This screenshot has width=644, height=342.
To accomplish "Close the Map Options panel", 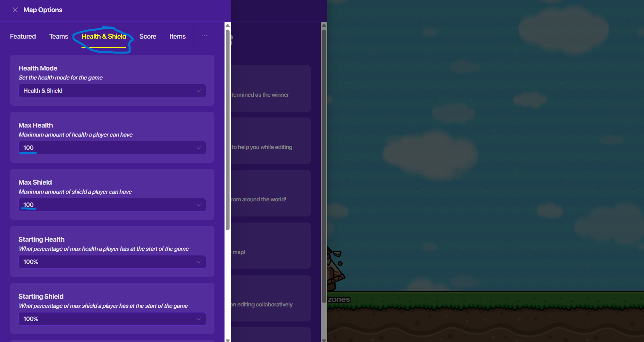I will [x=15, y=10].
